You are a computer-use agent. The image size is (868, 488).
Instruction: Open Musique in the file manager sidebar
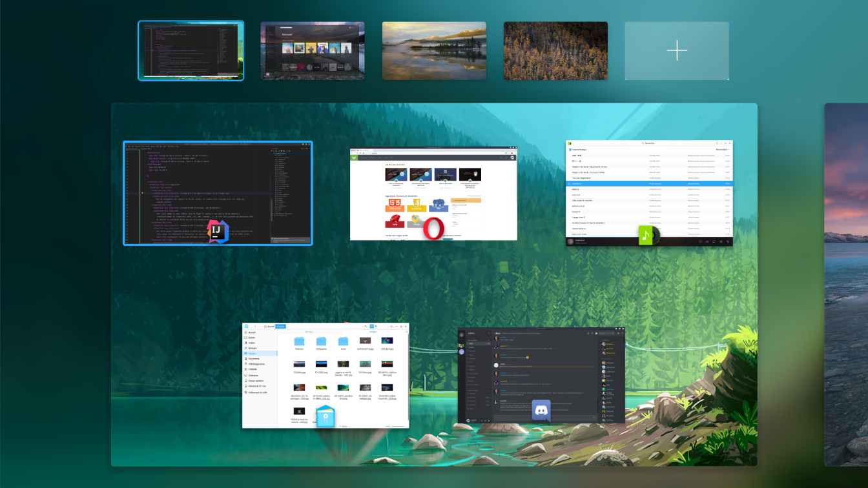tap(260, 348)
